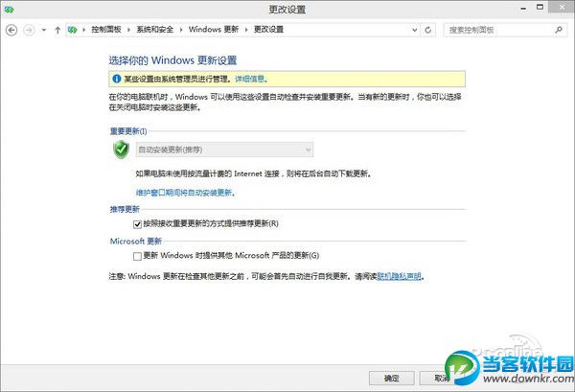Click the blue info icon in yellow banner
The height and width of the screenshot is (392, 575).
pyautogui.click(x=116, y=79)
